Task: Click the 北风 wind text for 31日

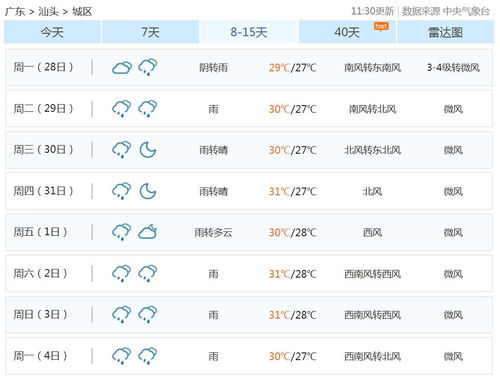Action: (372, 191)
